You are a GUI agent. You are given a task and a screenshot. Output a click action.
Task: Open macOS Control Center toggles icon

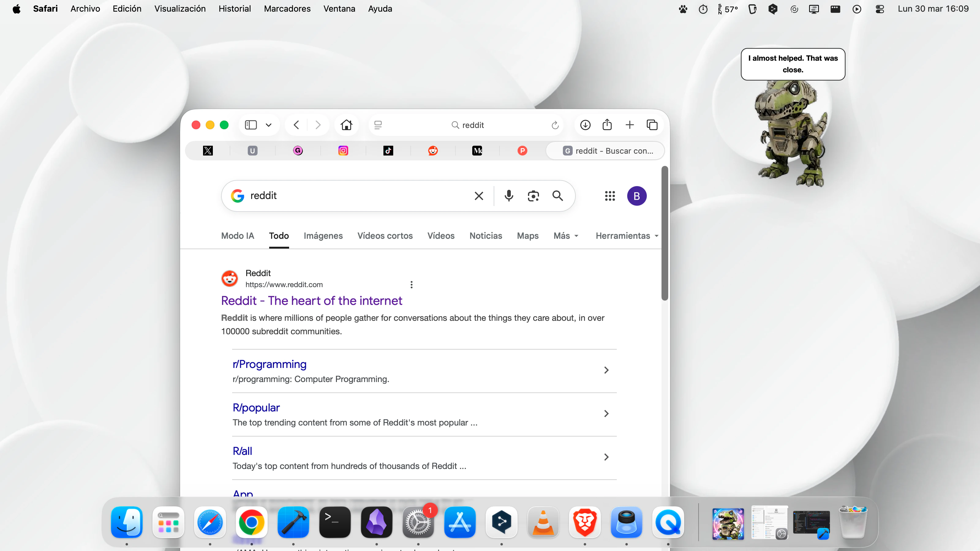880,9
